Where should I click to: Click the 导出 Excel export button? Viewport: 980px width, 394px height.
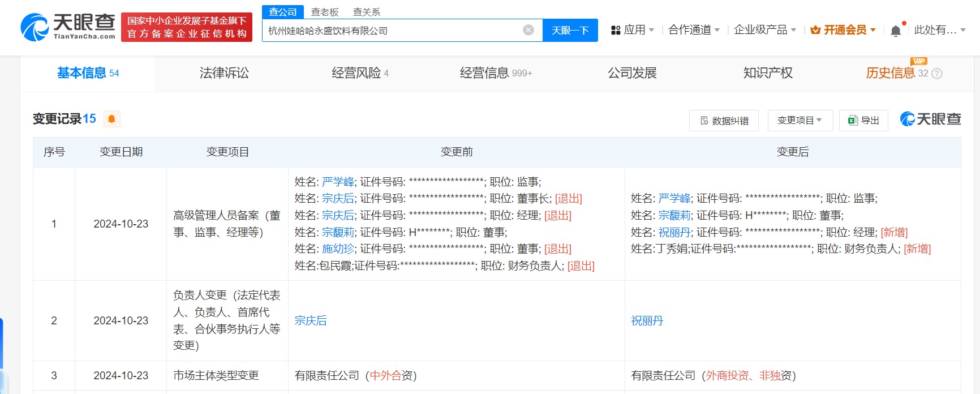point(863,121)
